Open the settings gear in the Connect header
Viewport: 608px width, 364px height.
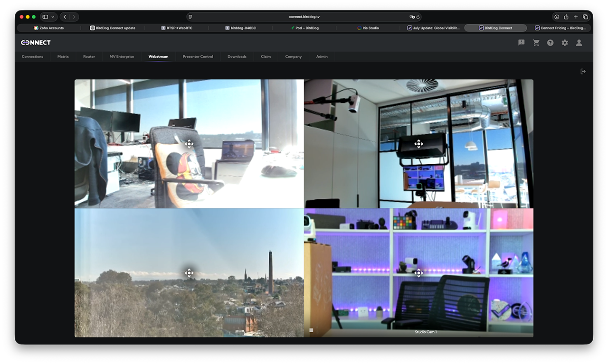(564, 43)
